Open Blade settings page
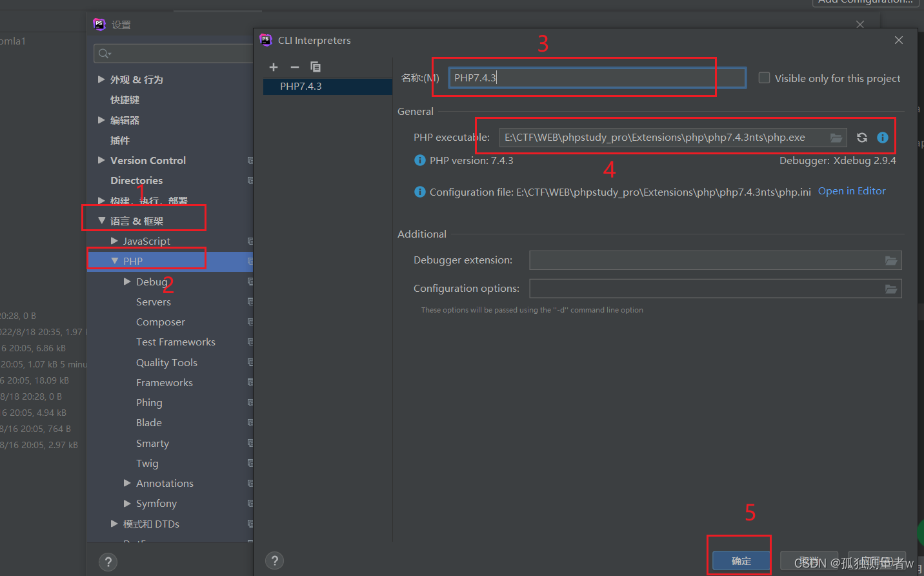This screenshot has height=576, width=924. (149, 422)
